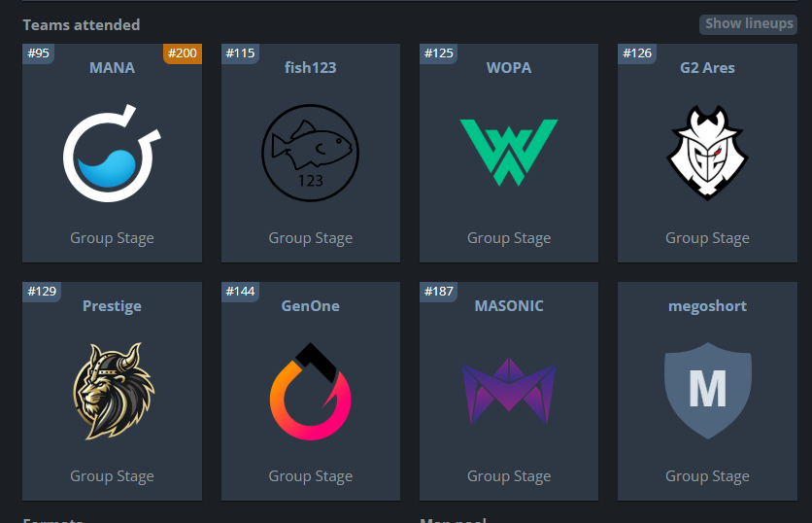This screenshot has height=523, width=812.
Task: Click the #126 ranking badge on G2 Ares
Action: coord(637,52)
